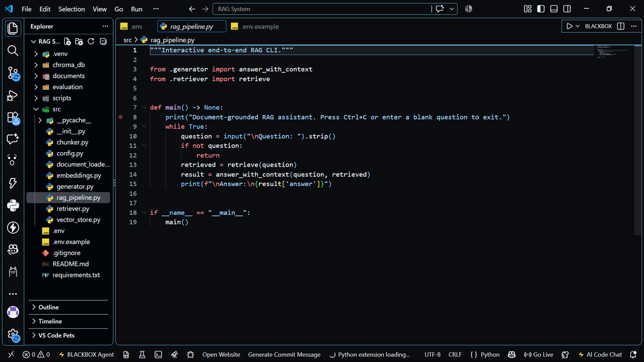The height and width of the screenshot is (362, 644).
Task: Open the Search view in activity bar
Action: 13,50
